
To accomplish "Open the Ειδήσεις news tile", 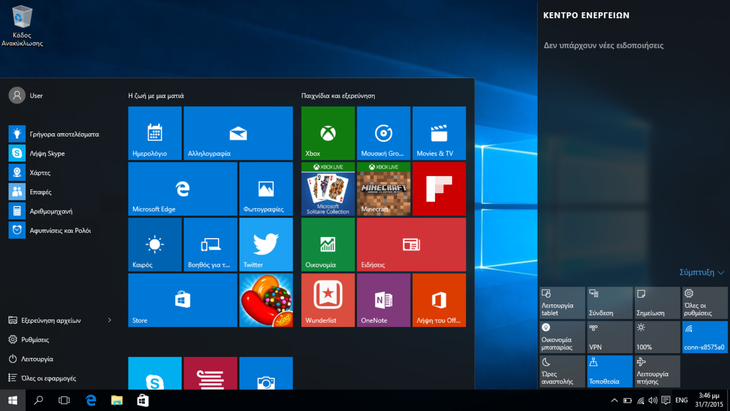I will [x=411, y=244].
